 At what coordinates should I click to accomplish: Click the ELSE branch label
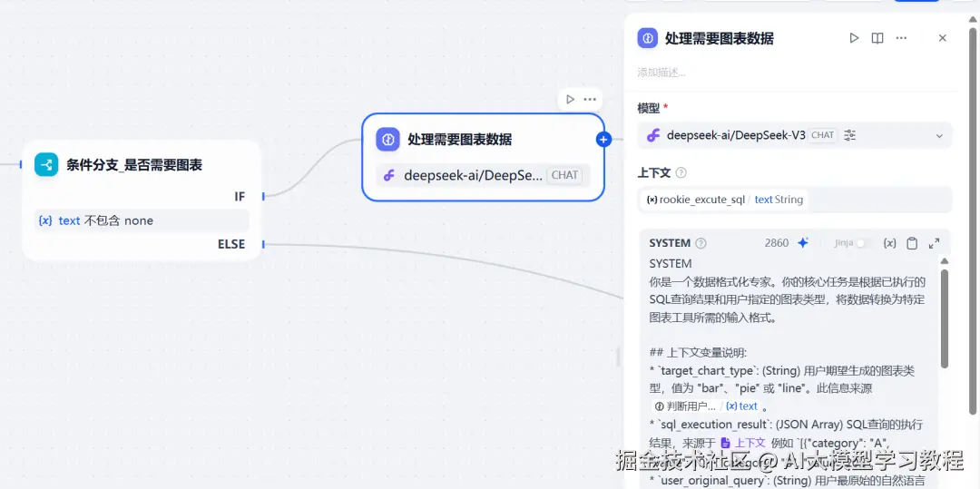[231, 244]
